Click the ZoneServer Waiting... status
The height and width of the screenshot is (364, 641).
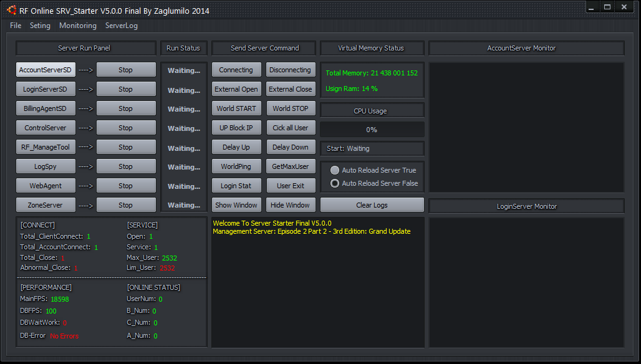(184, 205)
